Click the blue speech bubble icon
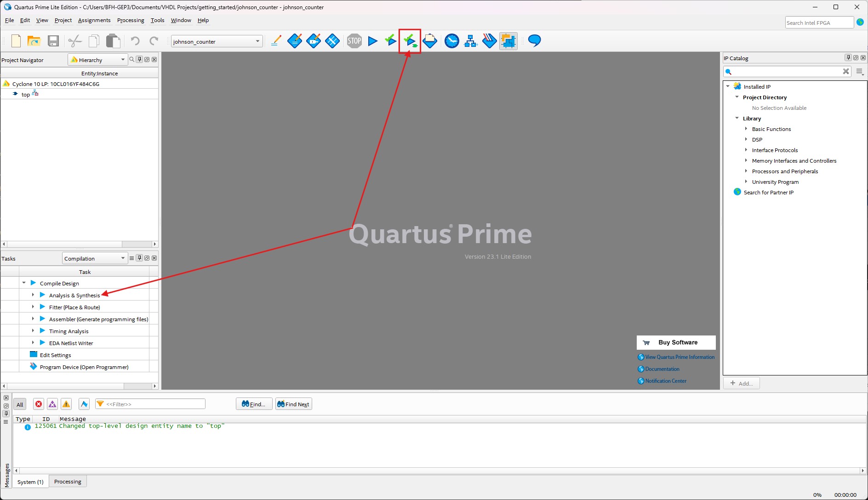The width and height of the screenshot is (868, 500). point(534,41)
